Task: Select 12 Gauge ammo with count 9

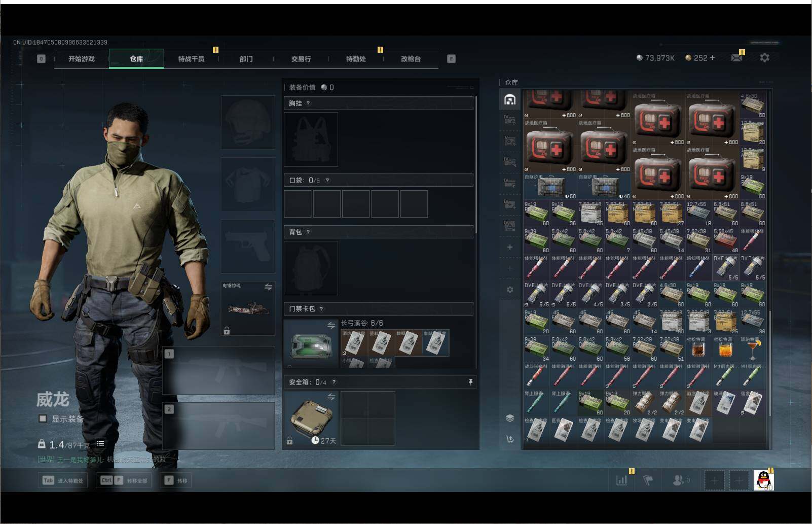Action: [753, 160]
